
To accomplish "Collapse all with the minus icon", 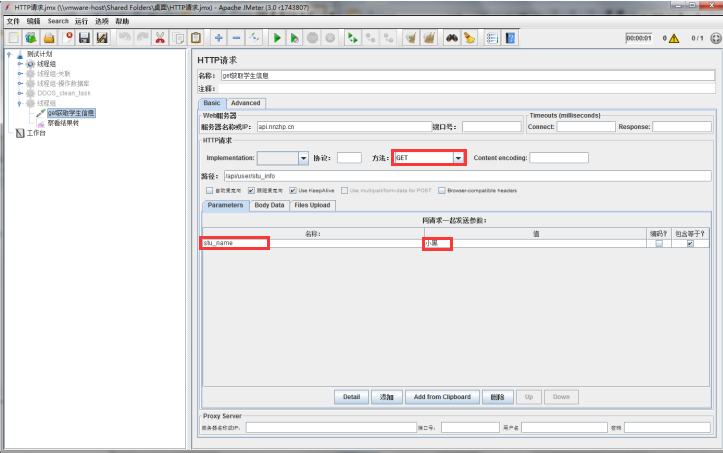I will pos(237,38).
